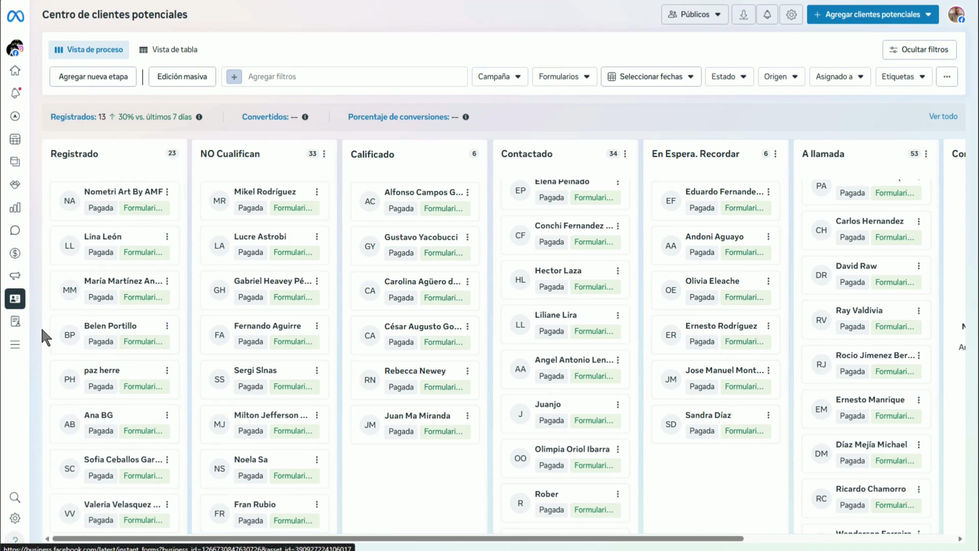Viewport: 979px width, 551px height.
Task: Open options menu for En Espera. Recordar column
Action: 775,154
